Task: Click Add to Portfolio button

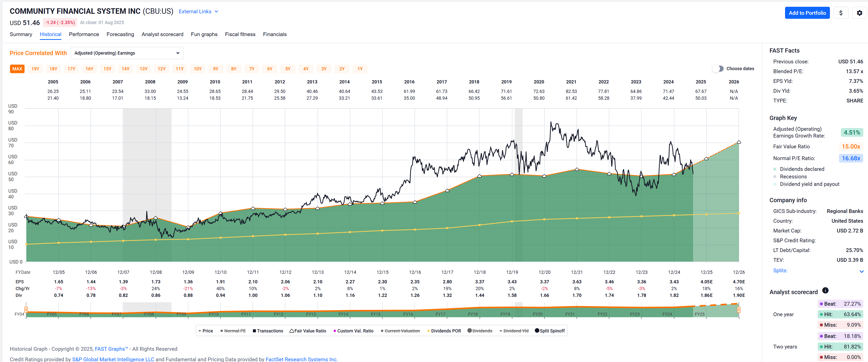Action: point(807,13)
